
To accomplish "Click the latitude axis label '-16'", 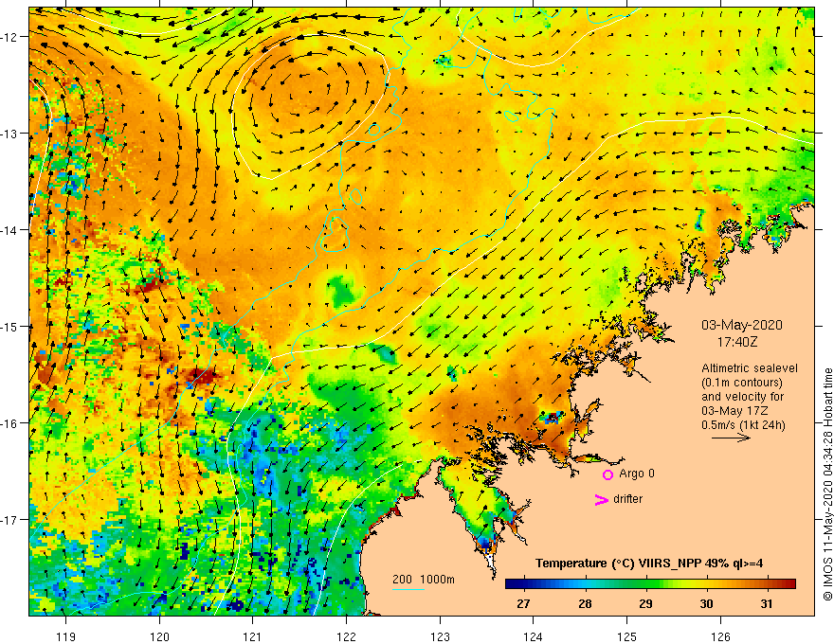I will tap(11, 423).
